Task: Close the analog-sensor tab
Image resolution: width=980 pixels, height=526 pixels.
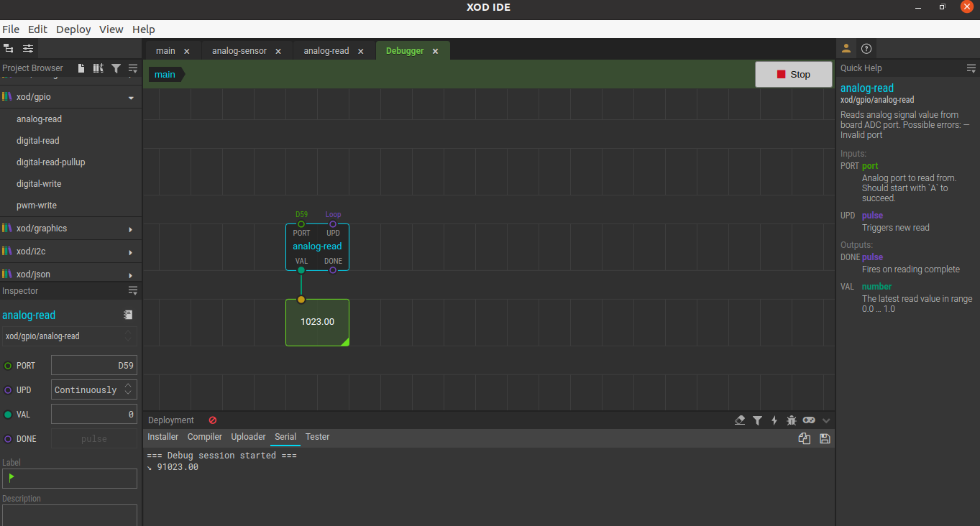Action: (x=278, y=51)
